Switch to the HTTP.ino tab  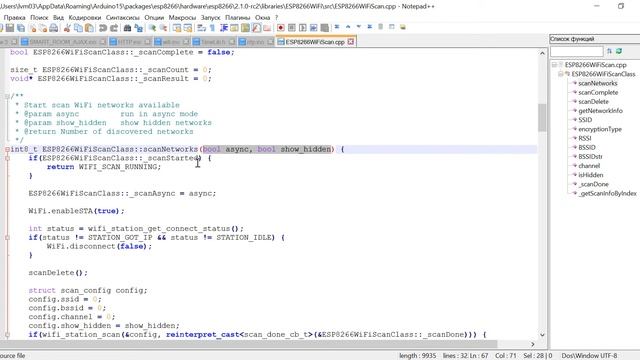click(129, 42)
